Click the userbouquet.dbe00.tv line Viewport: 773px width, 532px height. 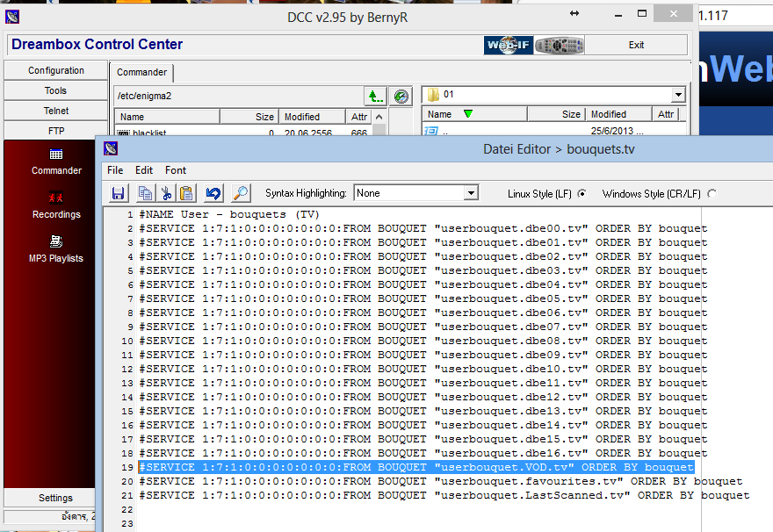[423, 228]
